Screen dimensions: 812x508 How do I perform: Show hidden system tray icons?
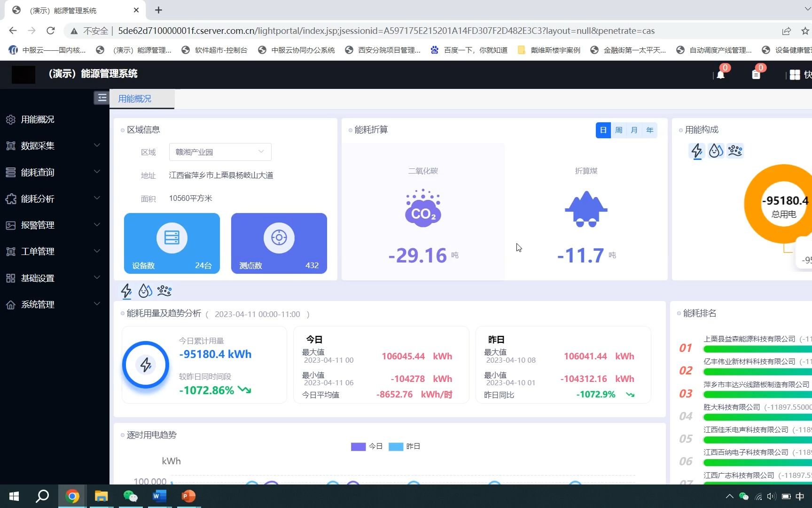point(729,496)
